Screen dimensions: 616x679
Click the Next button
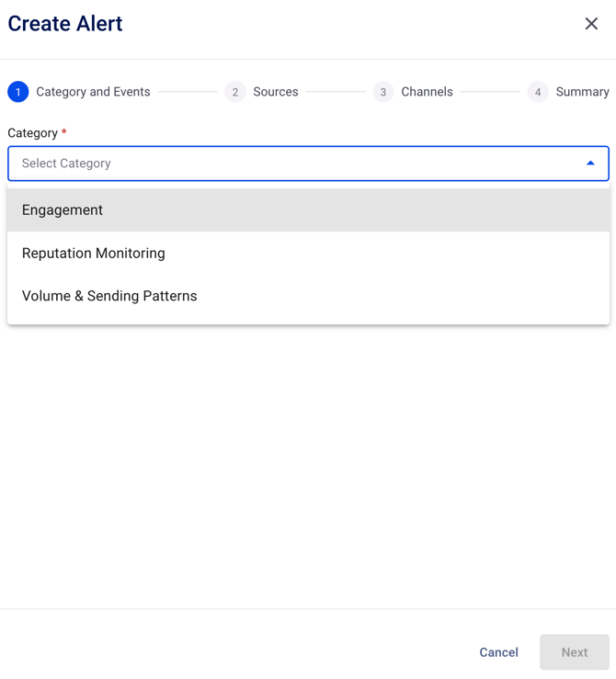coord(574,652)
